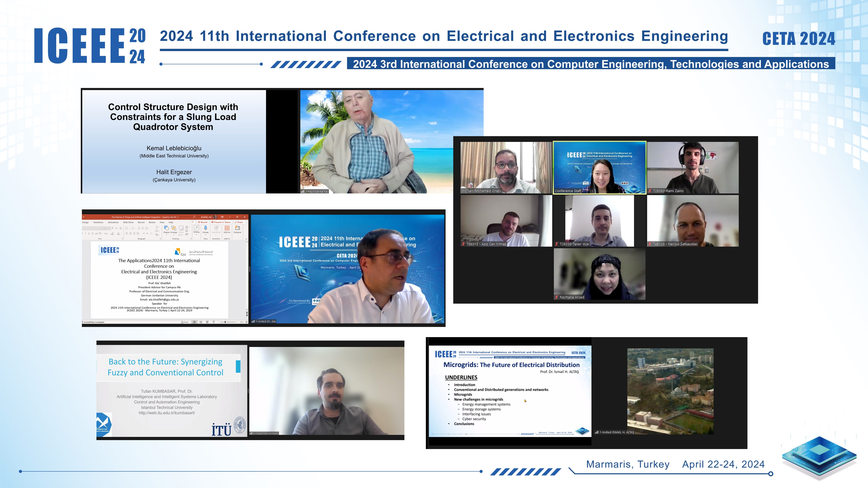This screenshot has height=488, width=868.
Task: Open the Line Spacing dropdown
Action: (x=147, y=228)
